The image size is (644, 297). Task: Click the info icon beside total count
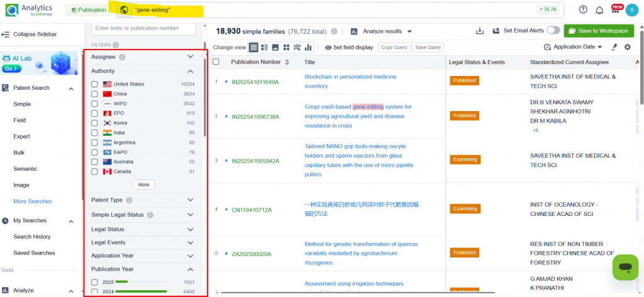(x=335, y=31)
